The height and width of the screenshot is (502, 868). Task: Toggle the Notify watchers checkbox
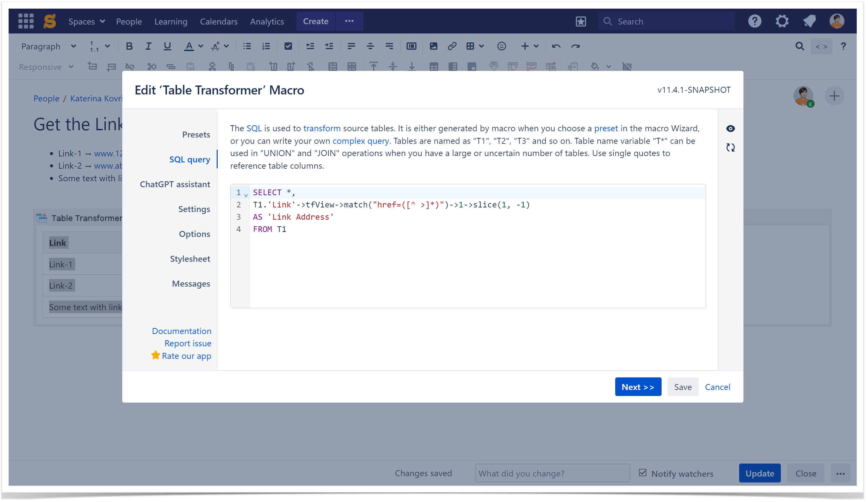pos(642,473)
